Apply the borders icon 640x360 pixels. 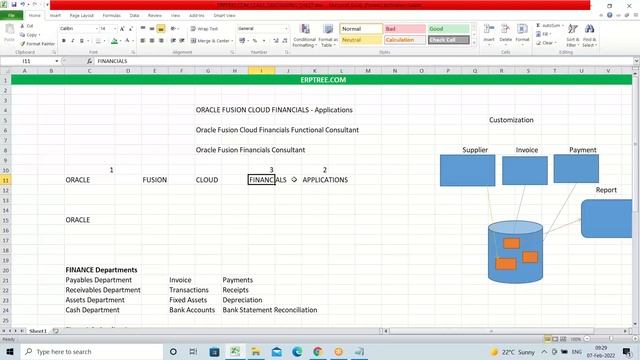click(98, 41)
